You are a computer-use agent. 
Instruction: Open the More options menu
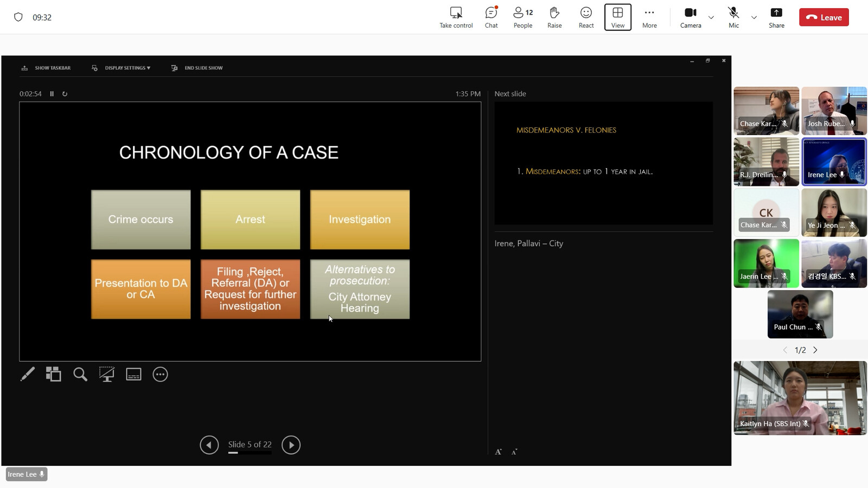[649, 17]
